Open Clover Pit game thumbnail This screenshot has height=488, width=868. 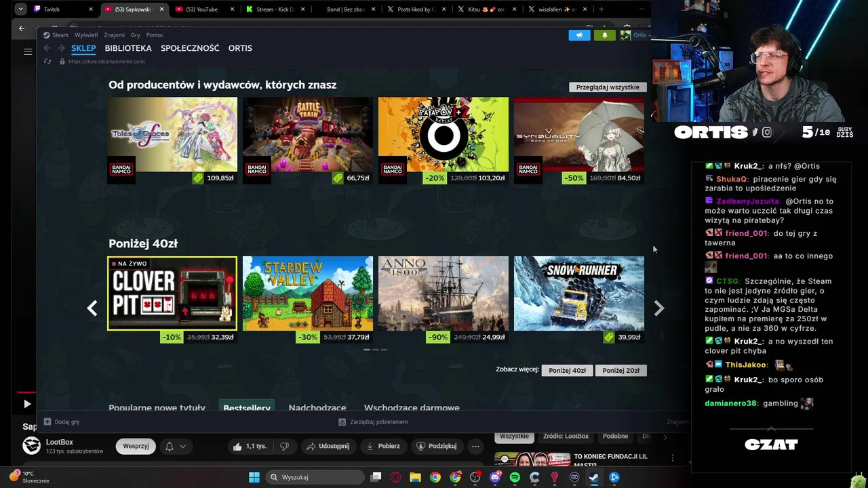[x=172, y=293]
